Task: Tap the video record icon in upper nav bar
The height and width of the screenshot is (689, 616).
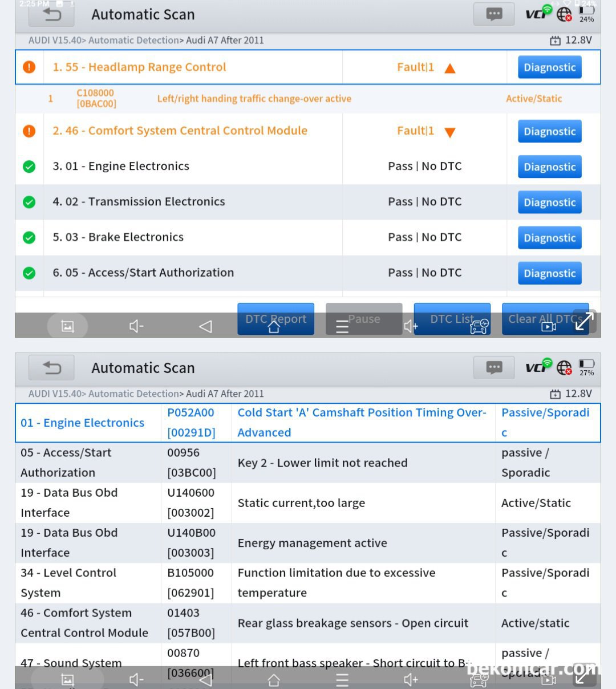Action: (549, 327)
